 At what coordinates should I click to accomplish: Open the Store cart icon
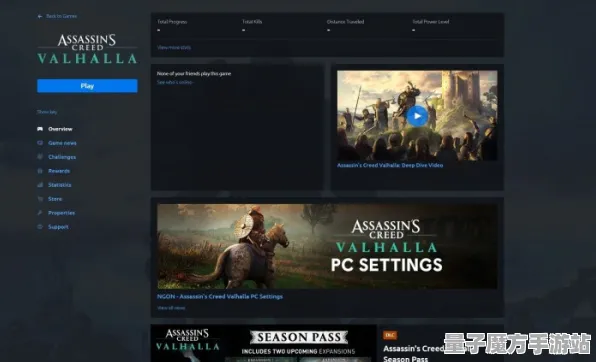[40, 199]
